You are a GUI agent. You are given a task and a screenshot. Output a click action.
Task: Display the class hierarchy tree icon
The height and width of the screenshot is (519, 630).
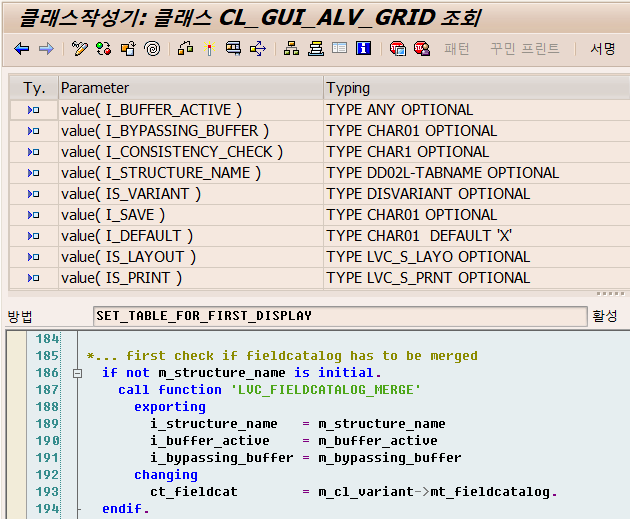[291, 49]
